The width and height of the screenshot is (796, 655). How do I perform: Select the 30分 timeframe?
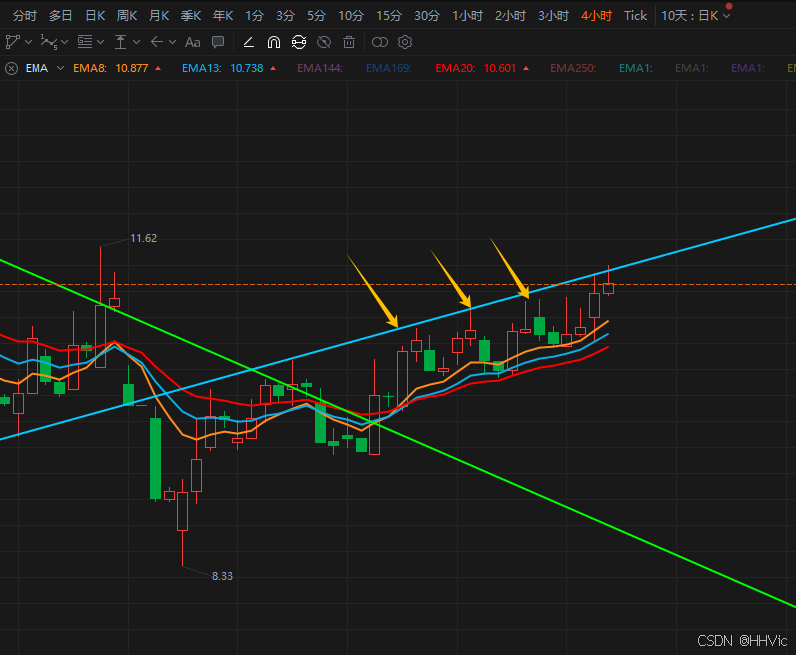click(427, 16)
